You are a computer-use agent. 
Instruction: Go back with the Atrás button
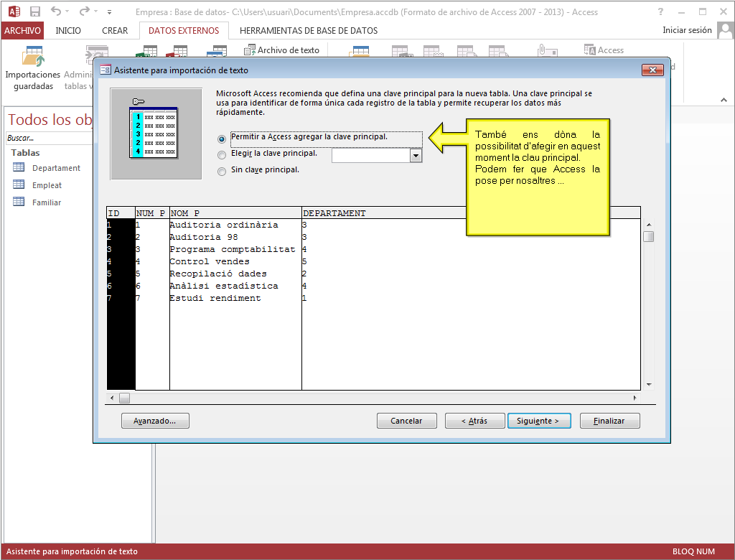pyautogui.click(x=474, y=421)
